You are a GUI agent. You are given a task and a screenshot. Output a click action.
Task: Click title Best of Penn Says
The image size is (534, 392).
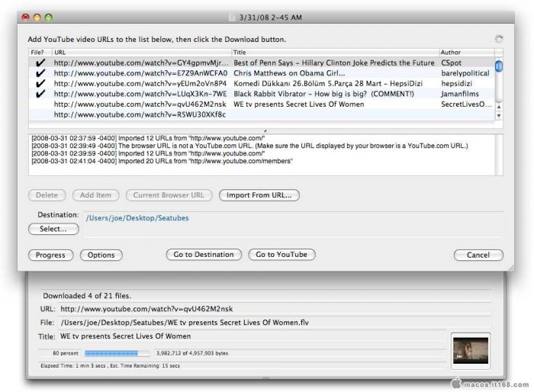coord(334,63)
